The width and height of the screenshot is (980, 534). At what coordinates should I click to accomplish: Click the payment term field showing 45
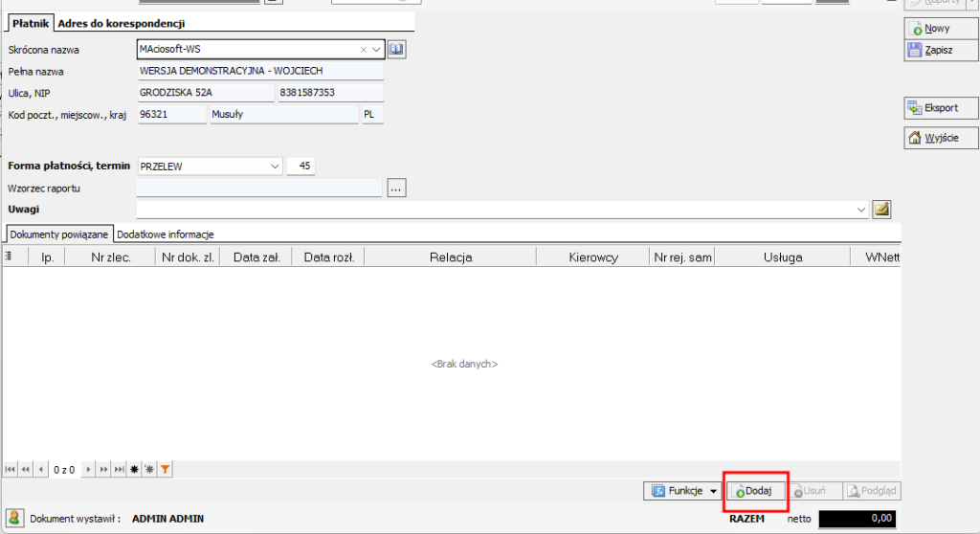pyautogui.click(x=301, y=167)
